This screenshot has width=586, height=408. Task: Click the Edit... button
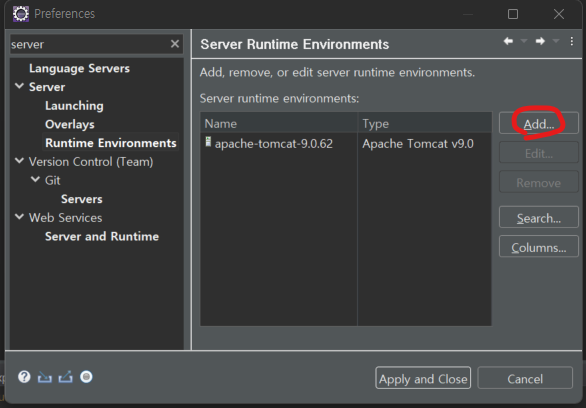[539, 152]
